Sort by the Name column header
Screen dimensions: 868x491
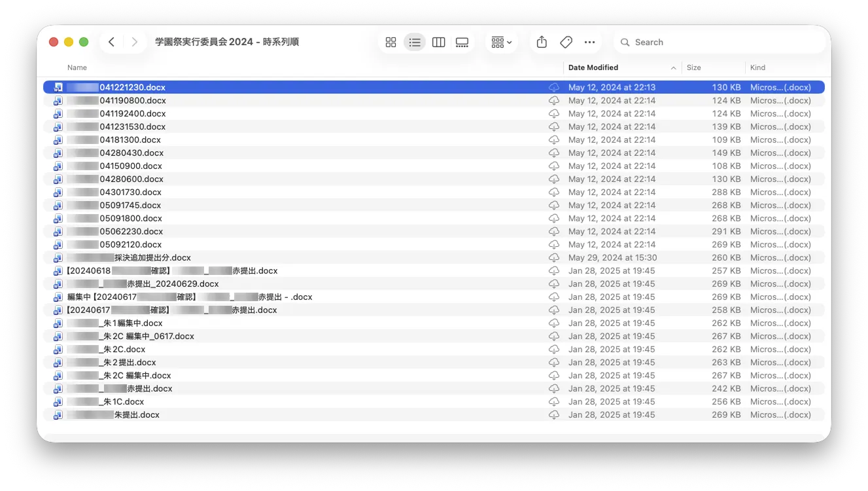tap(77, 67)
